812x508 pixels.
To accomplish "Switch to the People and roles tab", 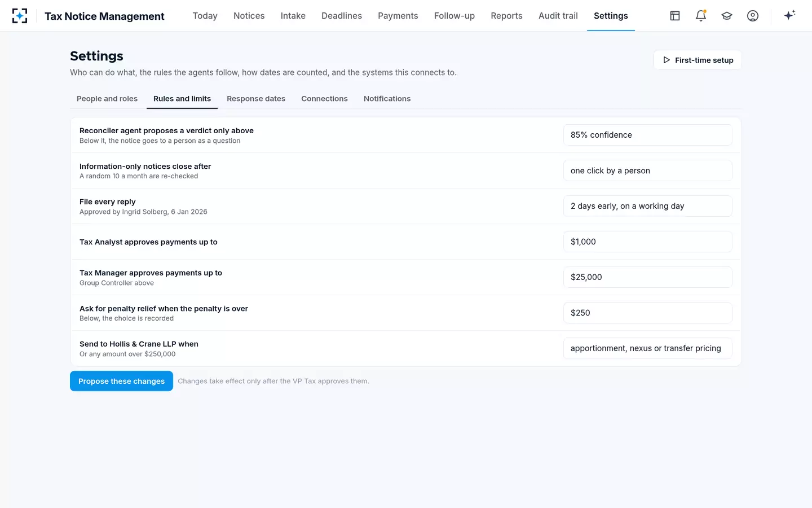I will [x=107, y=99].
